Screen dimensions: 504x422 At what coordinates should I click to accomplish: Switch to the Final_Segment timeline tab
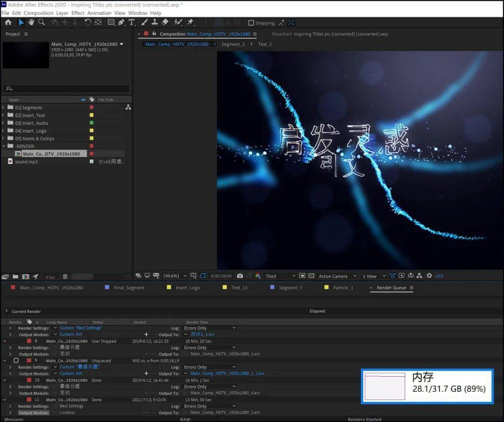click(x=129, y=288)
